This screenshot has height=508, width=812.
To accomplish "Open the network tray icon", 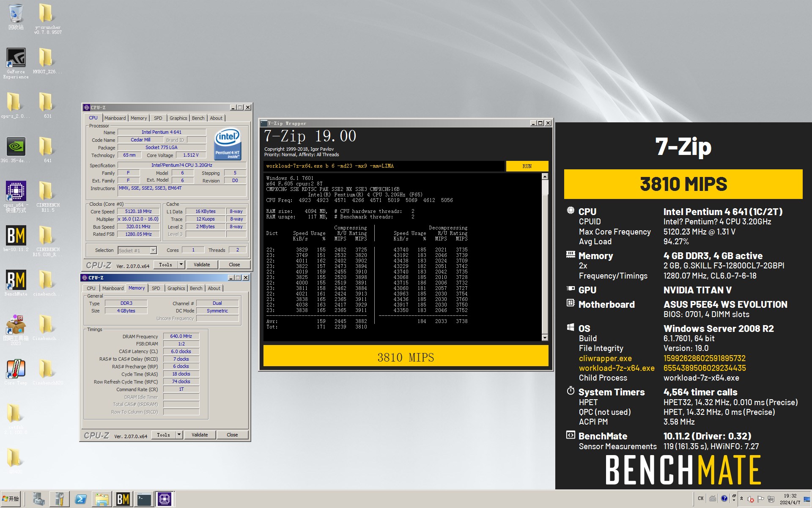I will coord(771,499).
